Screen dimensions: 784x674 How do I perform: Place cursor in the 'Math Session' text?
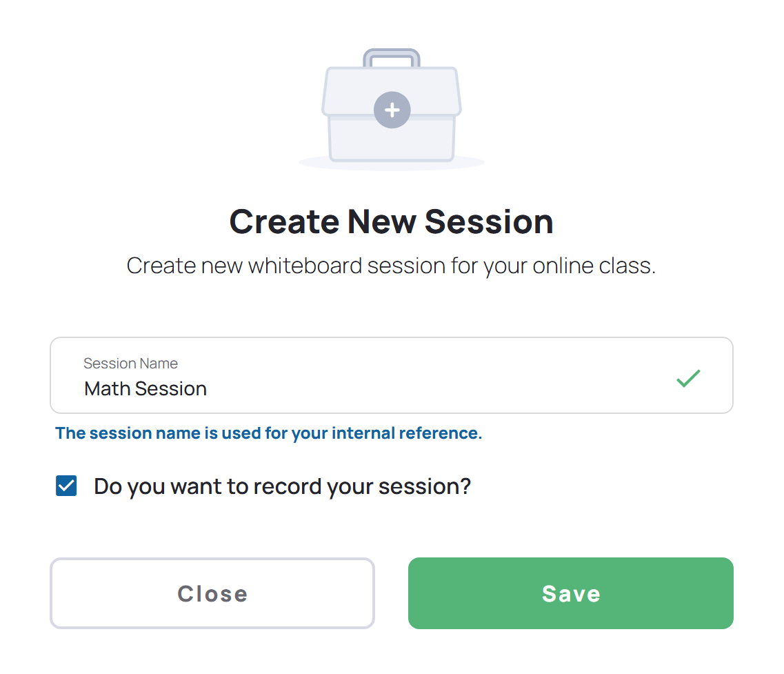coord(145,389)
